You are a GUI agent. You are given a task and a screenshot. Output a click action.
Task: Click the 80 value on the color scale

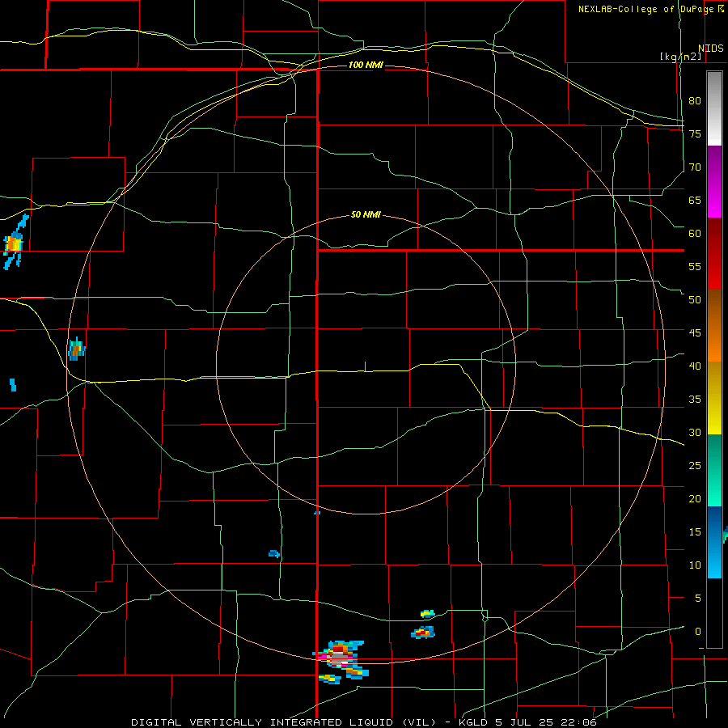point(695,101)
